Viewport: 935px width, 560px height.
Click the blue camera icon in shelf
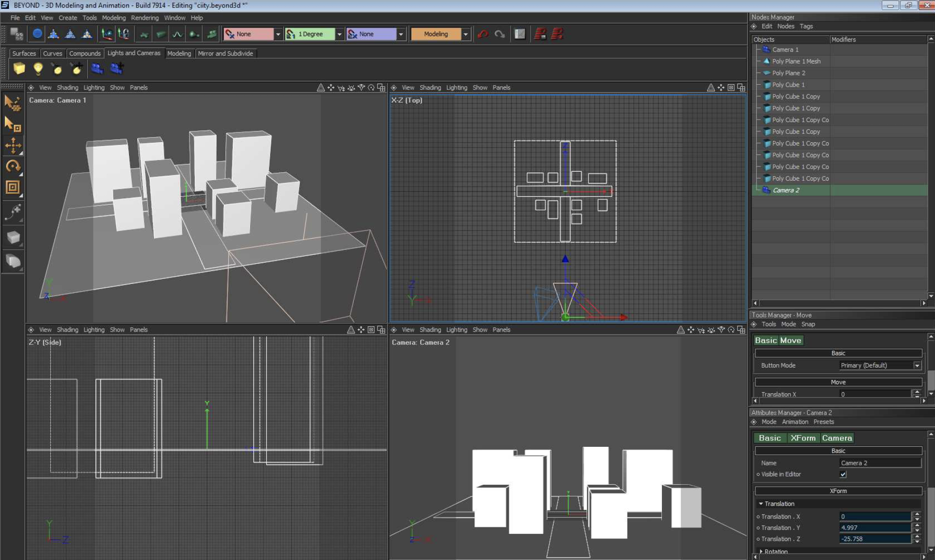tap(97, 69)
